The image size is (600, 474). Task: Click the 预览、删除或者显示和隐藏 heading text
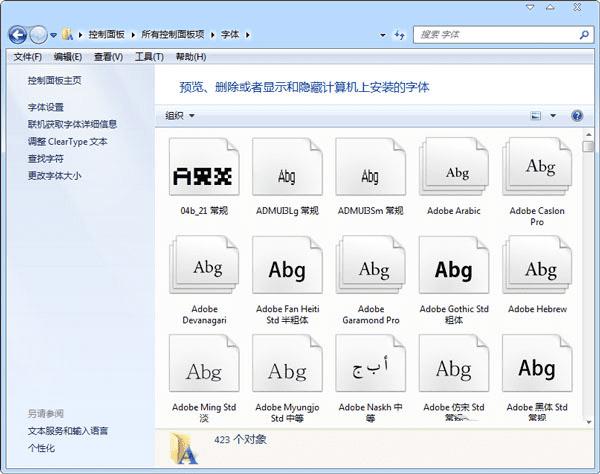[304, 87]
